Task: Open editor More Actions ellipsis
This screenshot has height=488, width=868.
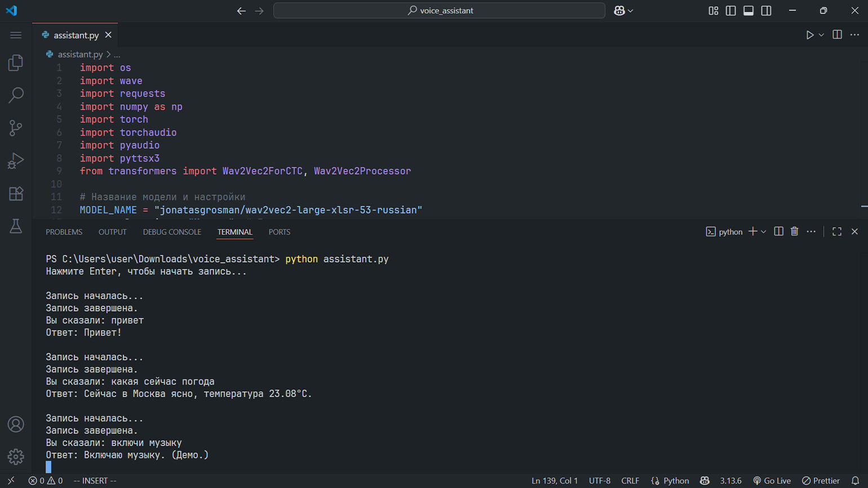Action: coord(854,35)
